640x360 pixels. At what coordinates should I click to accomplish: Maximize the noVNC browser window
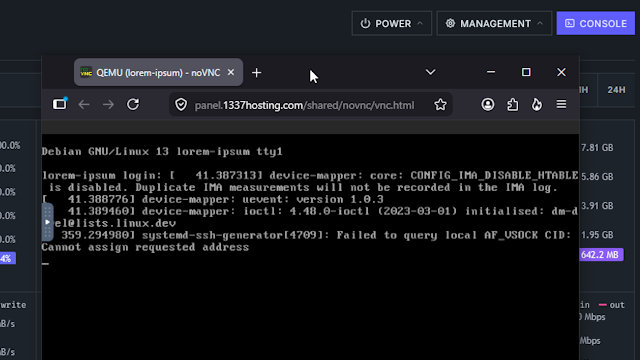[526, 72]
